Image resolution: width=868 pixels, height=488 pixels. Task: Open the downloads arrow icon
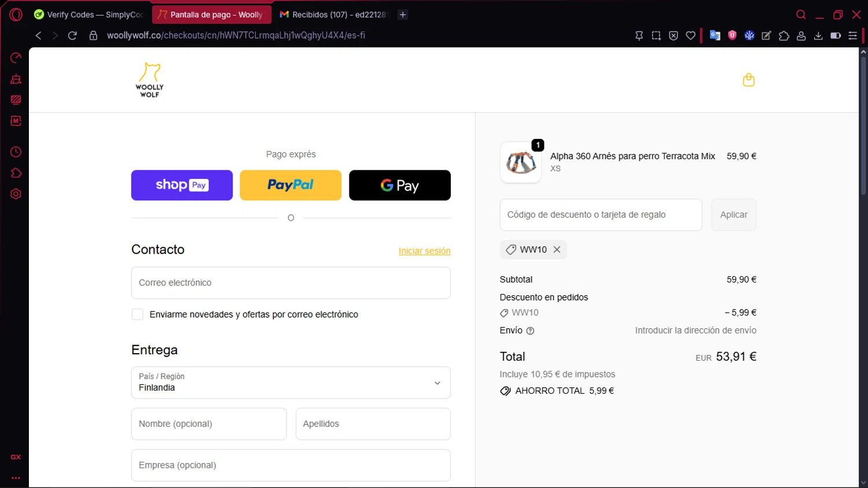click(818, 35)
